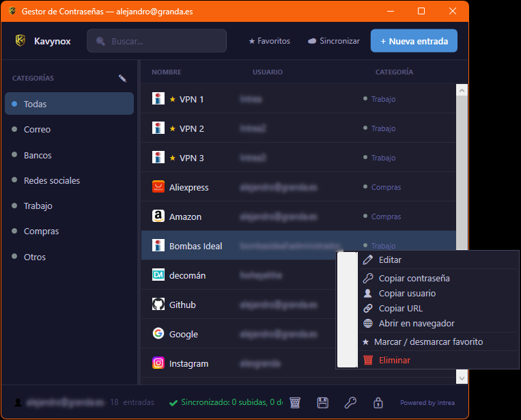The image size is (521, 420).
Task: Select the Bancos category
Action: [69, 155]
